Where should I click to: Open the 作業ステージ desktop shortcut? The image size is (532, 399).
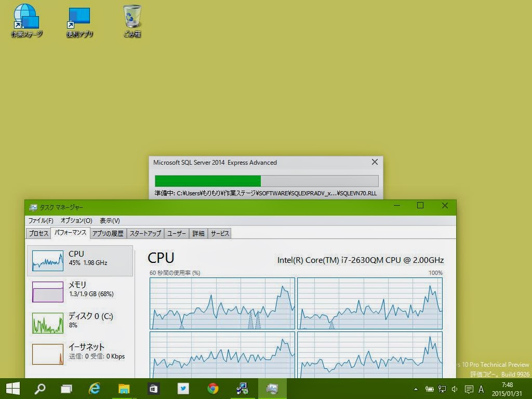click(26, 20)
